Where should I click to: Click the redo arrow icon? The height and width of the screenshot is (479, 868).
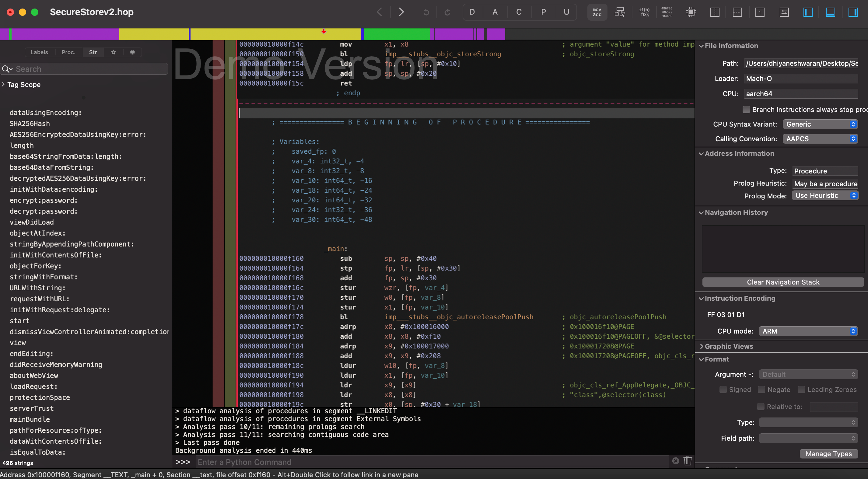click(447, 12)
